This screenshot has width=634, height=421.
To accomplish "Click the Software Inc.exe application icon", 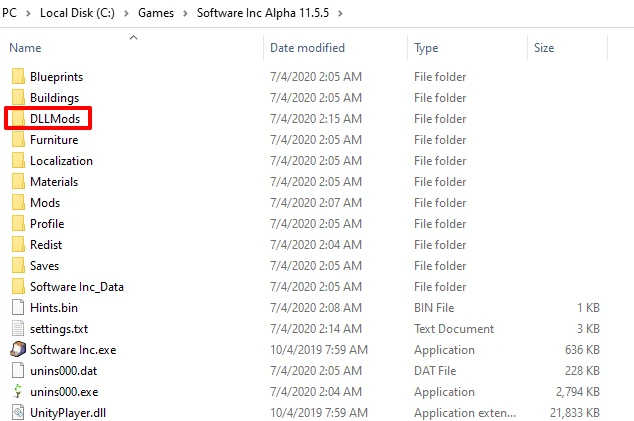I will click(18, 349).
